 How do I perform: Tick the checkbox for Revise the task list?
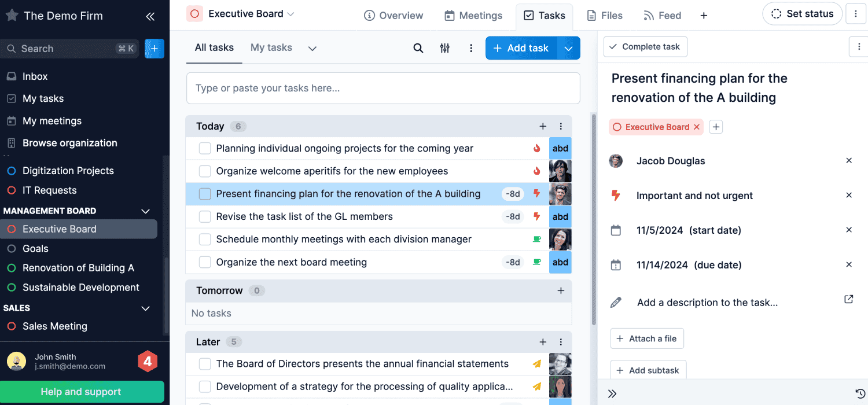point(205,217)
